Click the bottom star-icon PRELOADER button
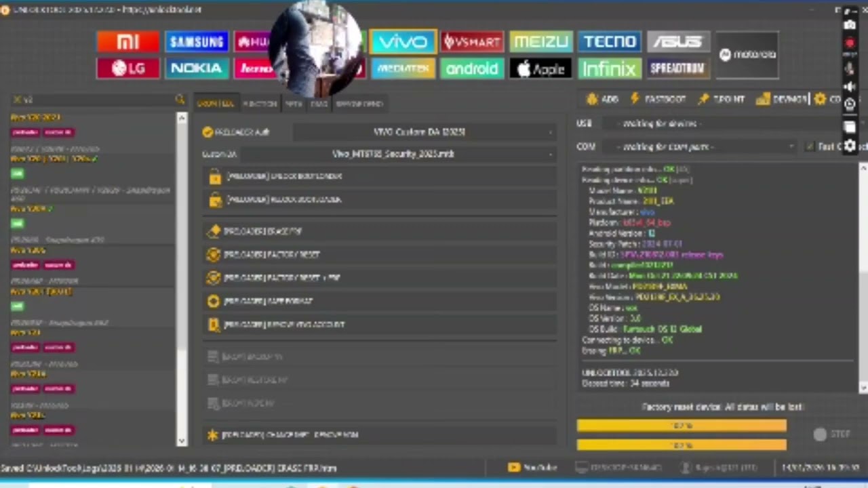 coord(379,435)
